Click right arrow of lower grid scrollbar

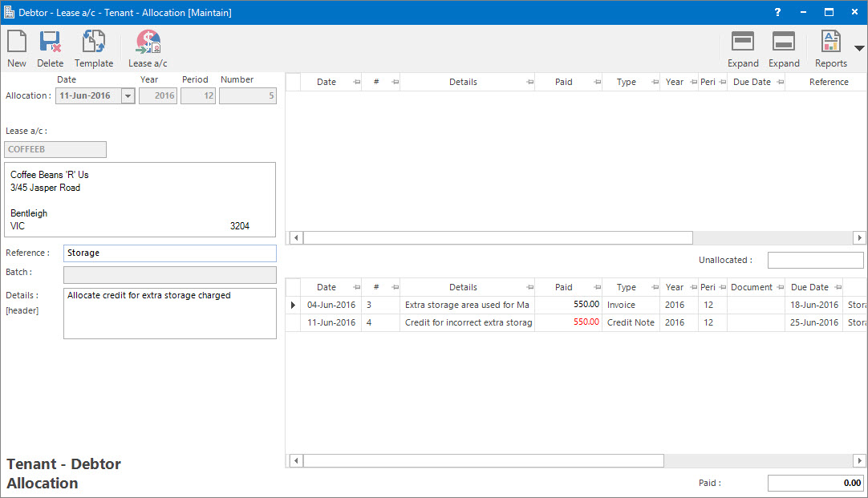(x=859, y=460)
